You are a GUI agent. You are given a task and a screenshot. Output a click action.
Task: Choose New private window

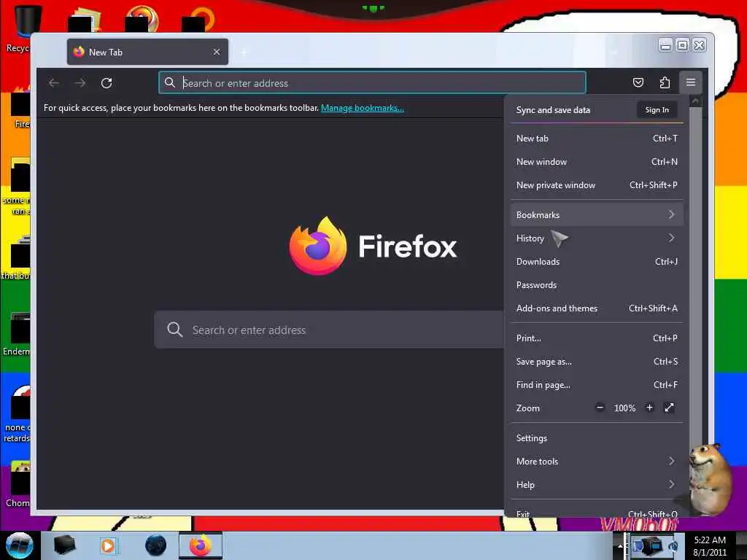pyautogui.click(x=597, y=184)
